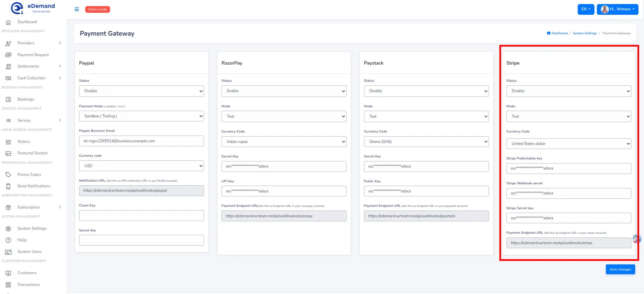This screenshot has width=644, height=294.
Task: Open the Paystack Ghana (GHS) currency dropdown
Action: [x=426, y=142]
